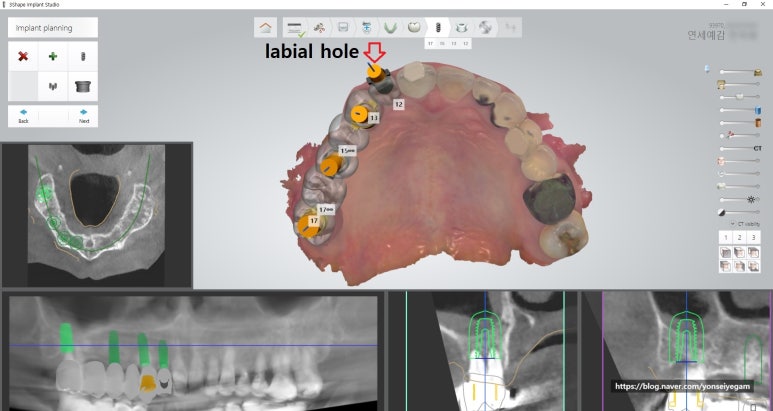This screenshot has width=773, height=411.
Task: Collapse the CT visibility section
Action: [731, 223]
